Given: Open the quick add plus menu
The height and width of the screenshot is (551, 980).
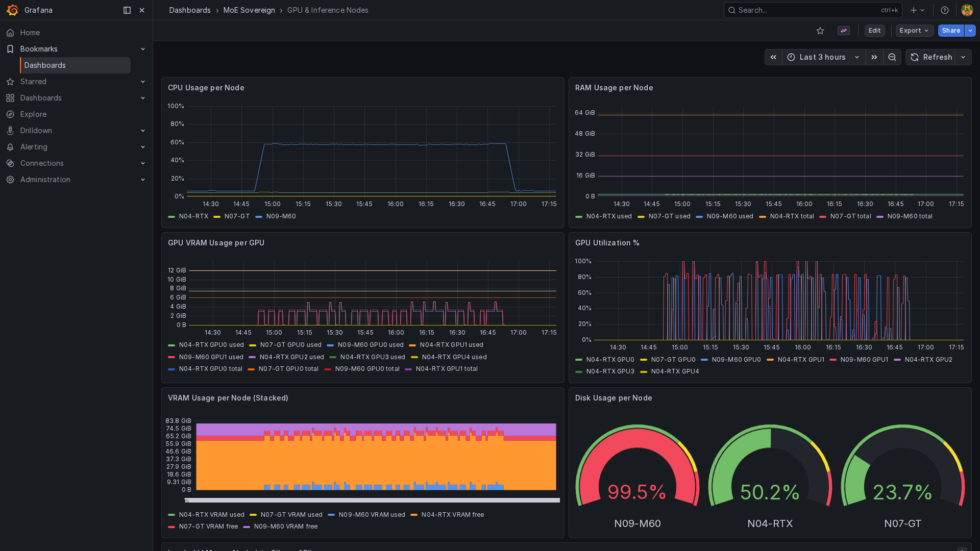Looking at the screenshot, I should 913,10.
